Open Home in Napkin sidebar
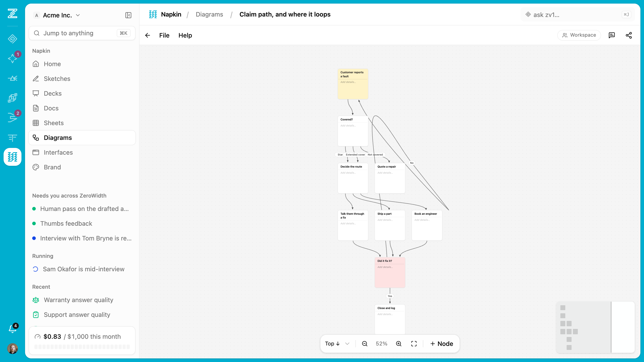The height and width of the screenshot is (362, 644). [x=82, y=64]
